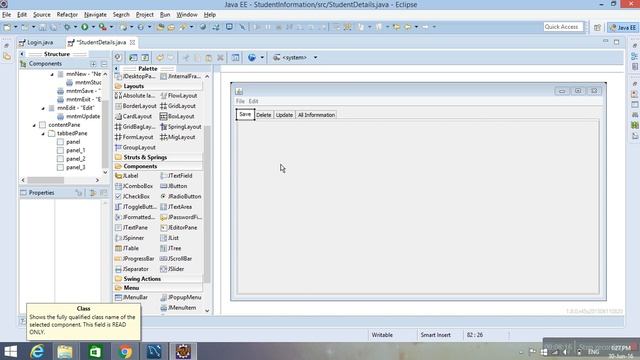Select the All Information tab
Viewport: 640px width, 360px height.
click(316, 115)
